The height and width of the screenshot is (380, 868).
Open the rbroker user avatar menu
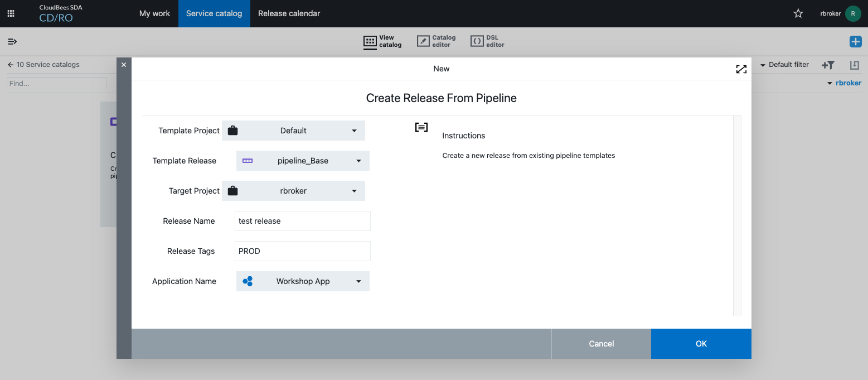[852, 13]
